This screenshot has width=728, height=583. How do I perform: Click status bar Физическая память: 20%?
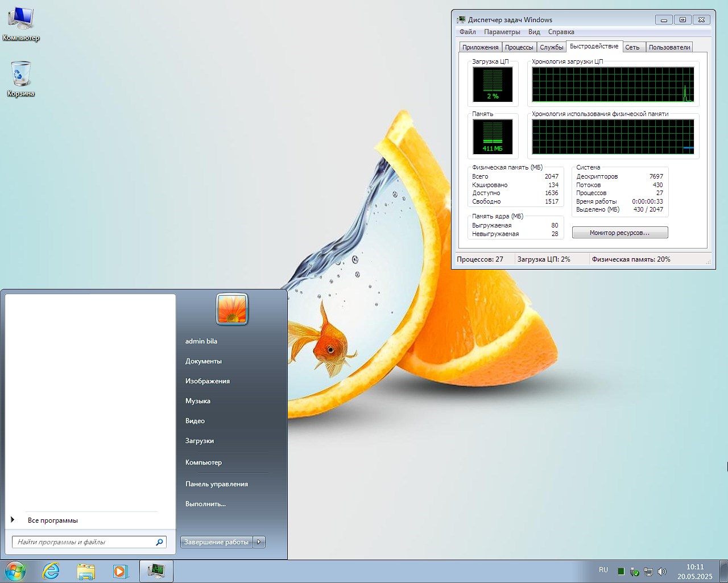(631, 259)
